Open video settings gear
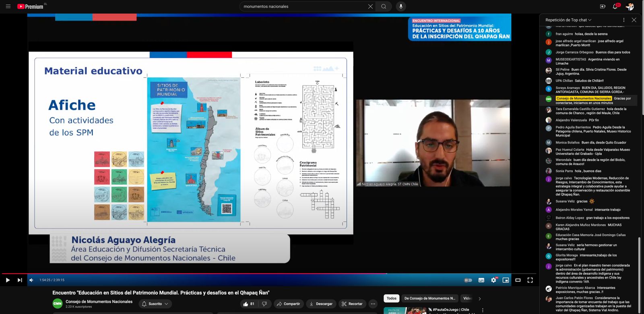Image resolution: width=644 pixels, height=314 pixels. coord(493,280)
